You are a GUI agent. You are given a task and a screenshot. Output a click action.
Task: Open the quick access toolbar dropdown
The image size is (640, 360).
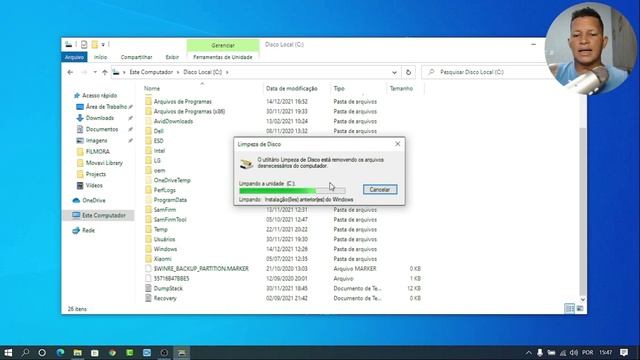(x=103, y=44)
